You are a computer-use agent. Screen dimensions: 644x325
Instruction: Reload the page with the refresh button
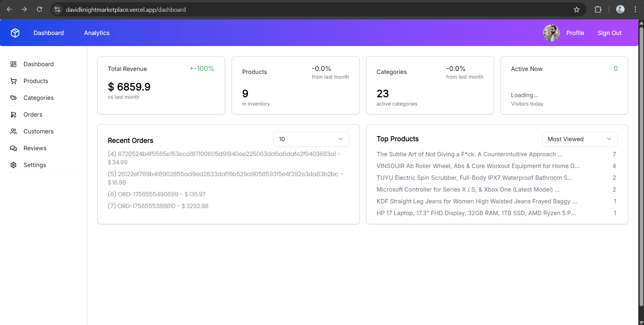click(39, 9)
